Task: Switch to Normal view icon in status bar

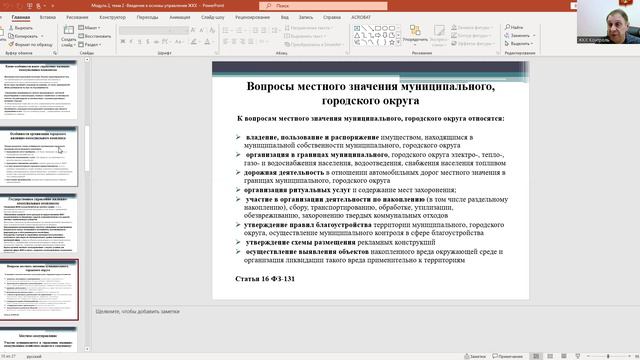Action: 536,356
